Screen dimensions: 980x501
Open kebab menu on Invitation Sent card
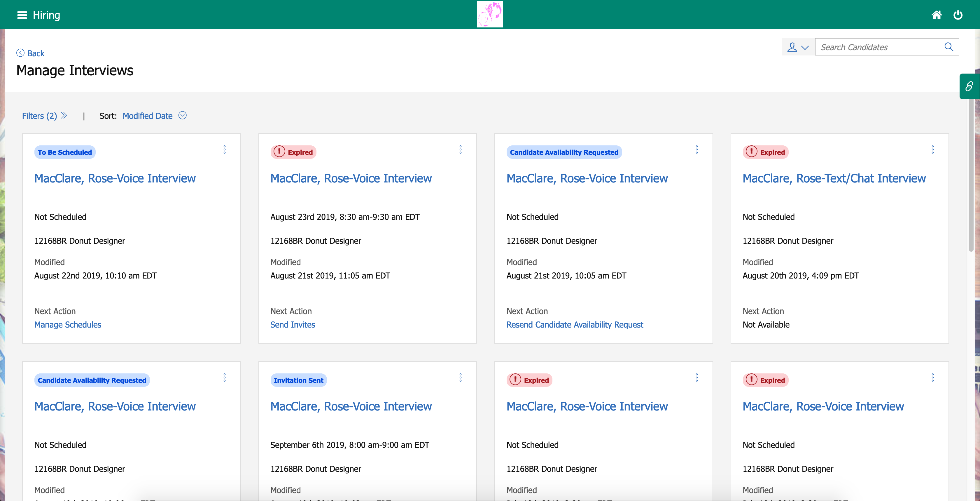(460, 378)
